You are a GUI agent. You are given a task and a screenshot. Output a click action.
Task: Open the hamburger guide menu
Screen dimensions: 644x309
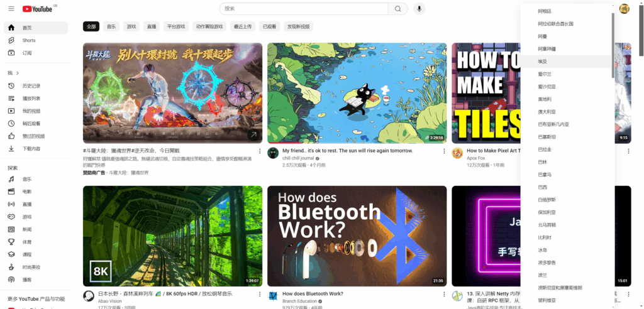pyautogui.click(x=11, y=9)
